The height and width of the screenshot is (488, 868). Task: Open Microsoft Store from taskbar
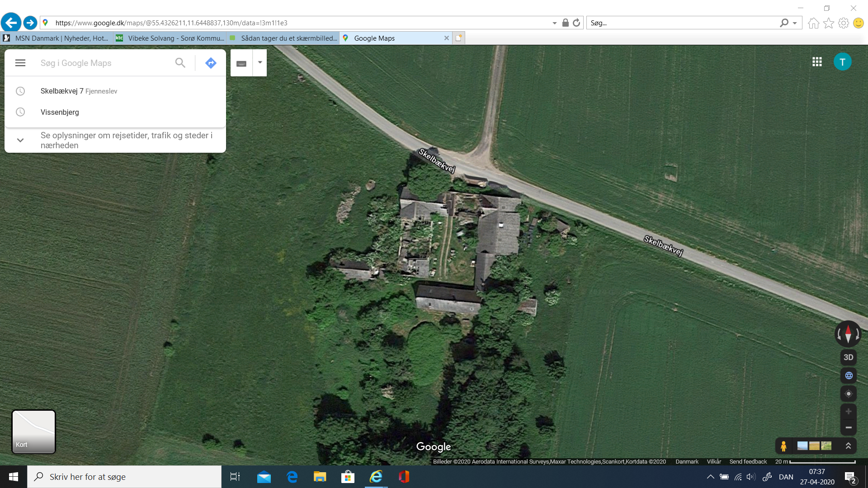[x=348, y=477]
